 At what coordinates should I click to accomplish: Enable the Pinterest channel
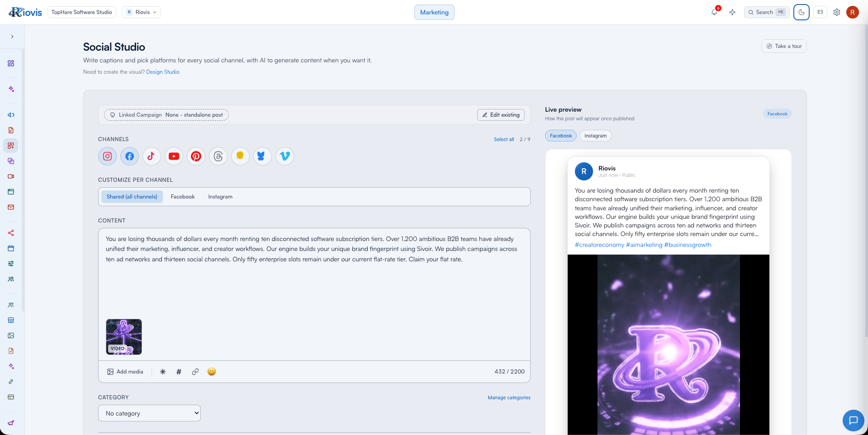point(196,156)
